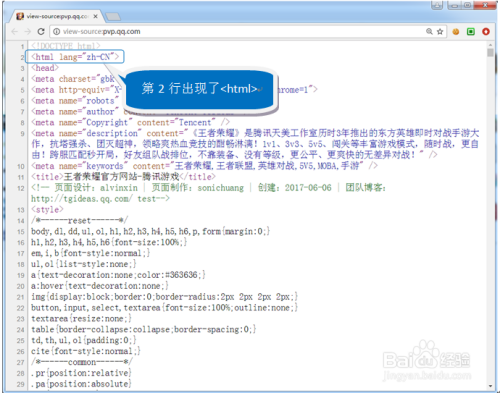
Task: Open the red circular extension icon
Action: click(486, 32)
